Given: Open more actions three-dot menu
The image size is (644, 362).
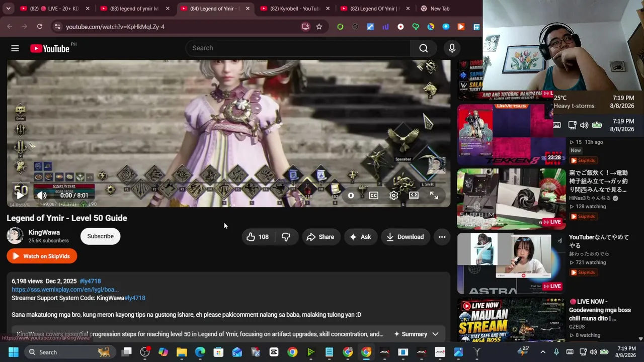Looking at the screenshot, I should tap(442, 237).
